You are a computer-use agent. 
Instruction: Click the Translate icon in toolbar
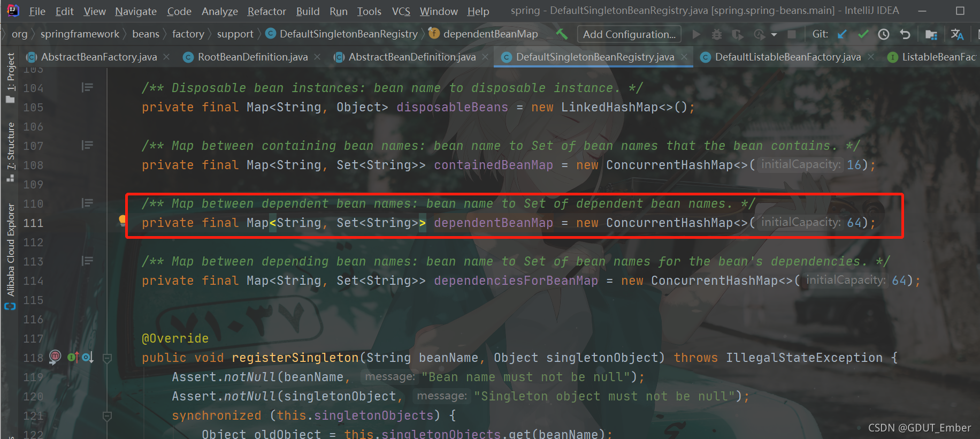click(957, 34)
